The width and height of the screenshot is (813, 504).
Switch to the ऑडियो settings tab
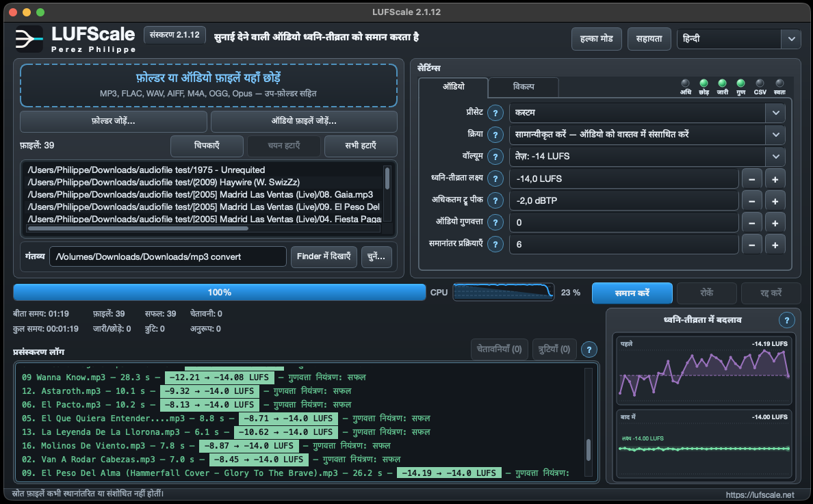(453, 87)
